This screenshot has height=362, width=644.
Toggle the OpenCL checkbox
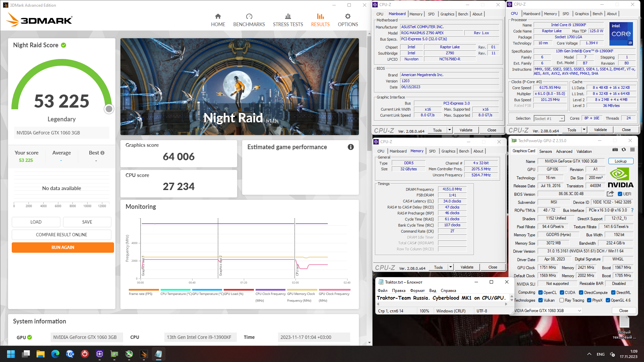pyautogui.click(x=540, y=293)
